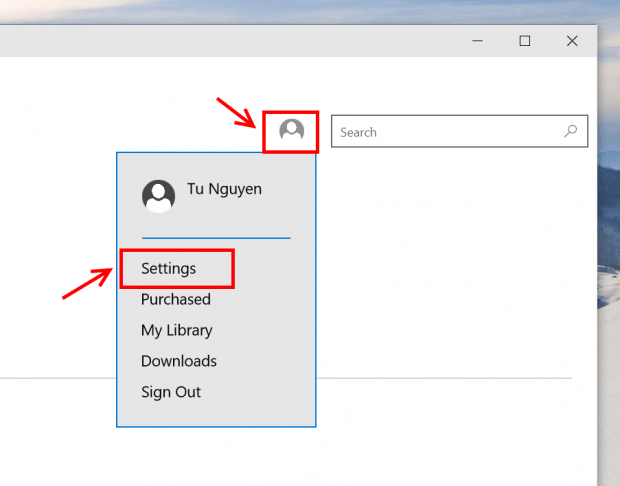Select Purchased in the account menu
This screenshot has width=620, height=486.
[176, 299]
